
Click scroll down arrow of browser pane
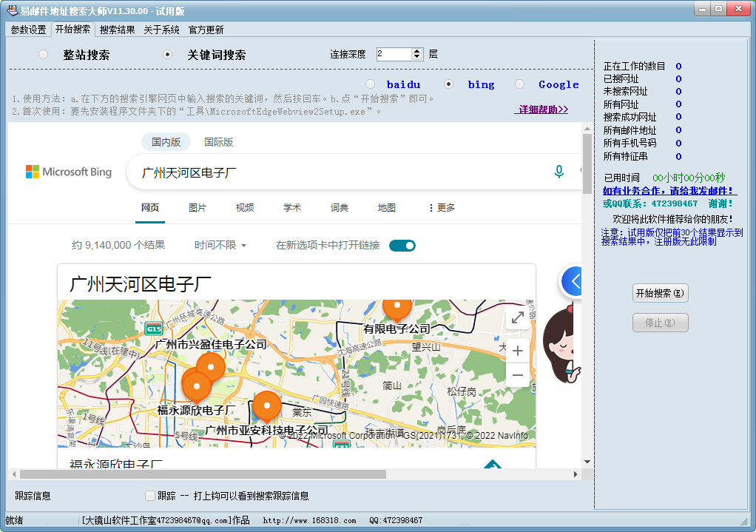[x=587, y=462]
